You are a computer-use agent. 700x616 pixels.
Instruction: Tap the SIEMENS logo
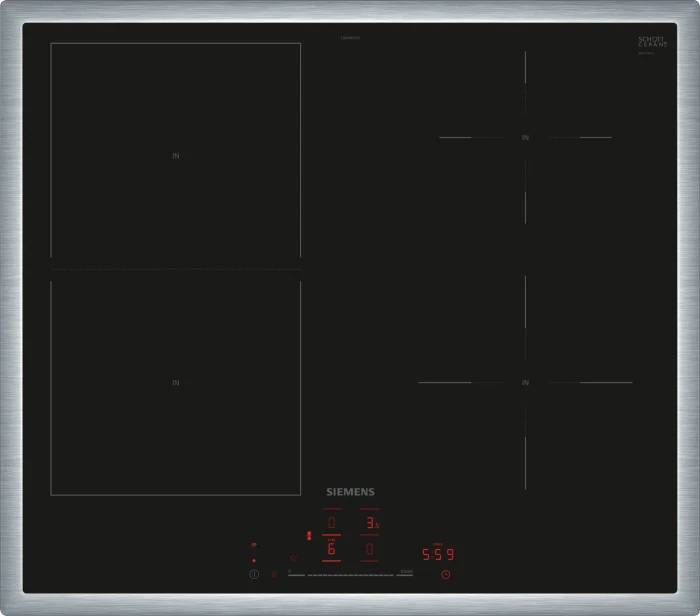[x=350, y=492]
